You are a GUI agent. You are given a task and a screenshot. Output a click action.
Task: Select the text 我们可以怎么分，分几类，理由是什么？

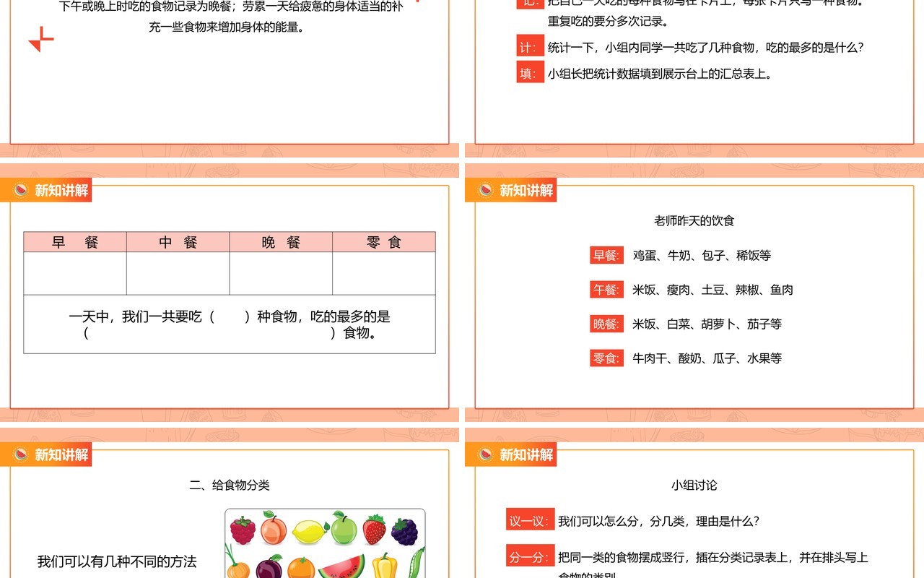[x=658, y=521]
